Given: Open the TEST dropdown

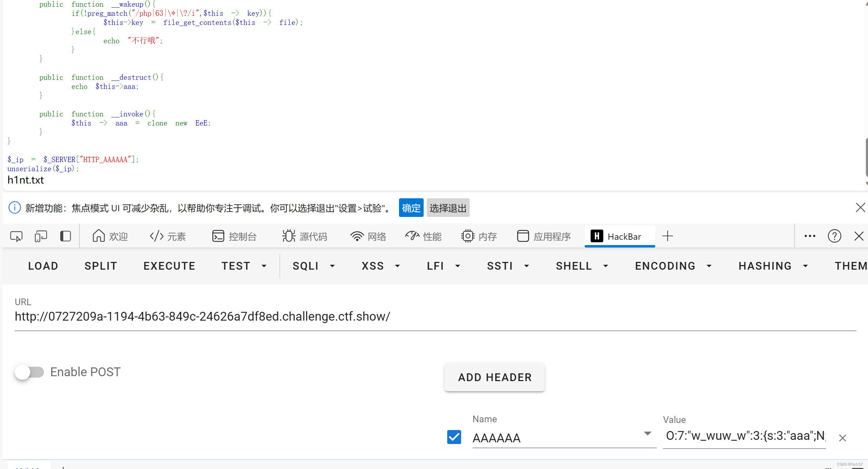Looking at the screenshot, I should tap(264, 266).
